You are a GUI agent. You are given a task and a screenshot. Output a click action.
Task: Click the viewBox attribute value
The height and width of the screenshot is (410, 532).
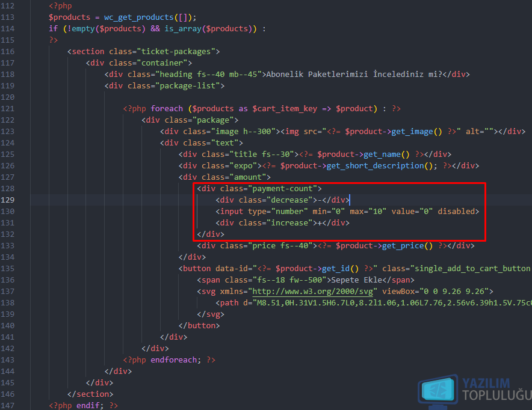point(454,292)
